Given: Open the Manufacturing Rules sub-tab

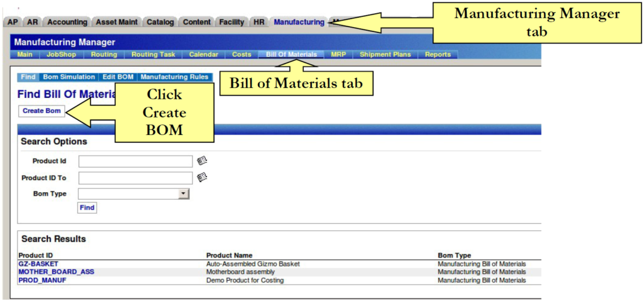Looking at the screenshot, I should [x=175, y=77].
